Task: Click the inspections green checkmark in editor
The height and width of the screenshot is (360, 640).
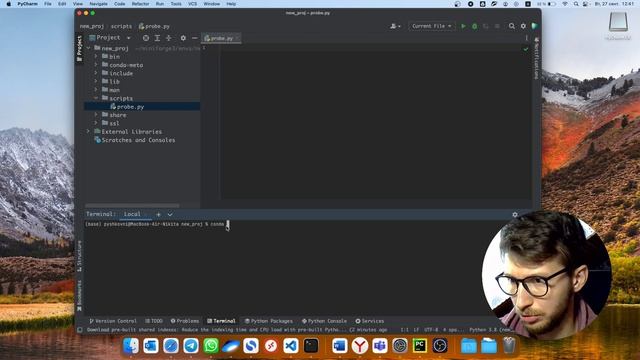Action: [526, 49]
